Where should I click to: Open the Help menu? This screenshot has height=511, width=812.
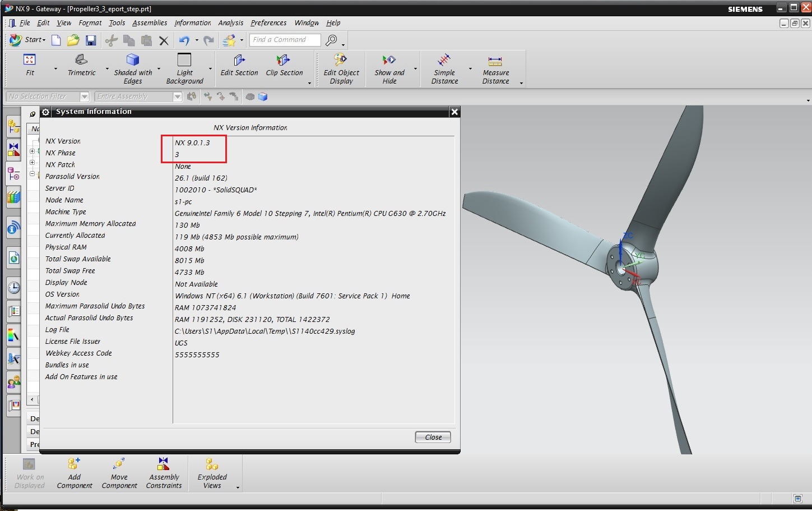click(333, 23)
